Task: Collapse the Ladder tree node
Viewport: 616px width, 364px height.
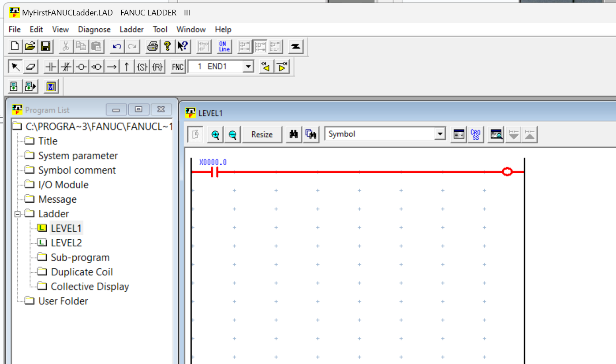Action: coord(17,214)
